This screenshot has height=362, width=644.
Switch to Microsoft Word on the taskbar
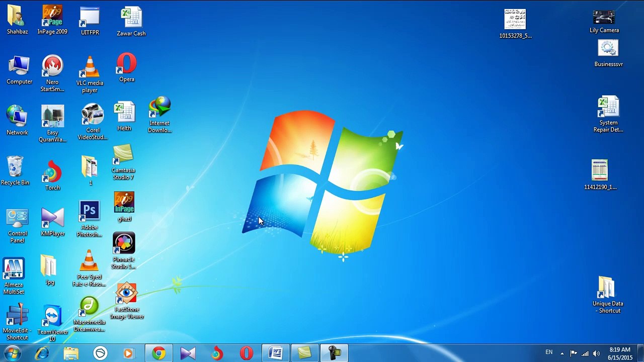point(276,353)
